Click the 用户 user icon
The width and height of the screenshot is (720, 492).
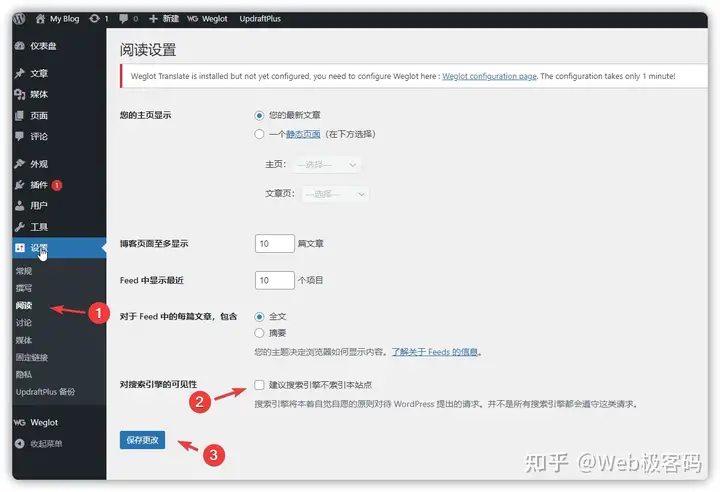click(19, 206)
